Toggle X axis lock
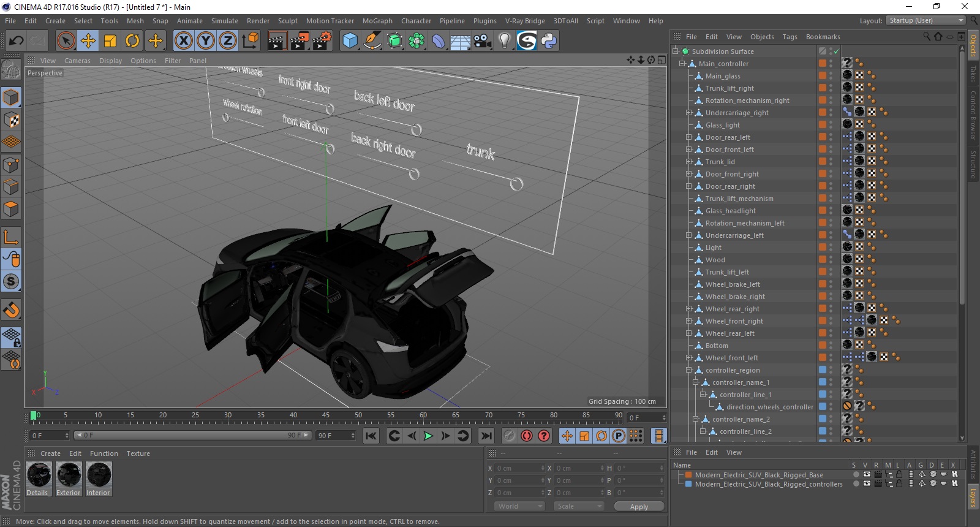 183,41
